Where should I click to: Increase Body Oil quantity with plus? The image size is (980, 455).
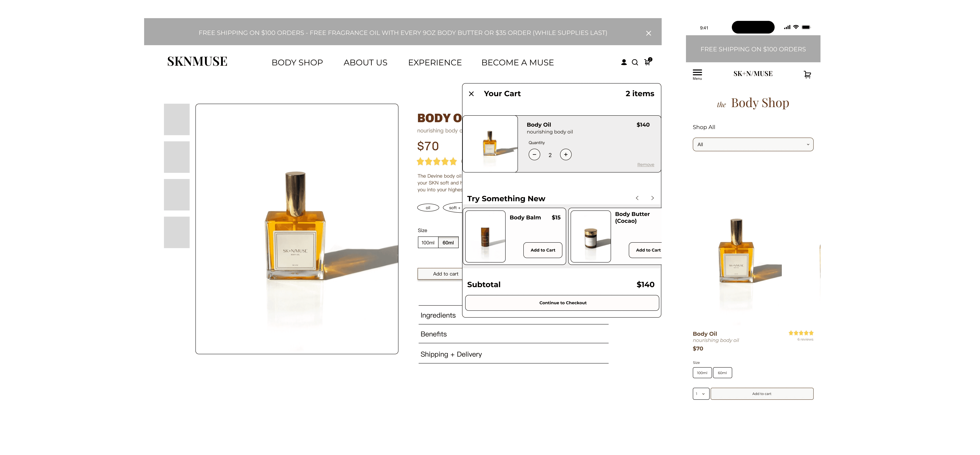pyautogui.click(x=565, y=155)
